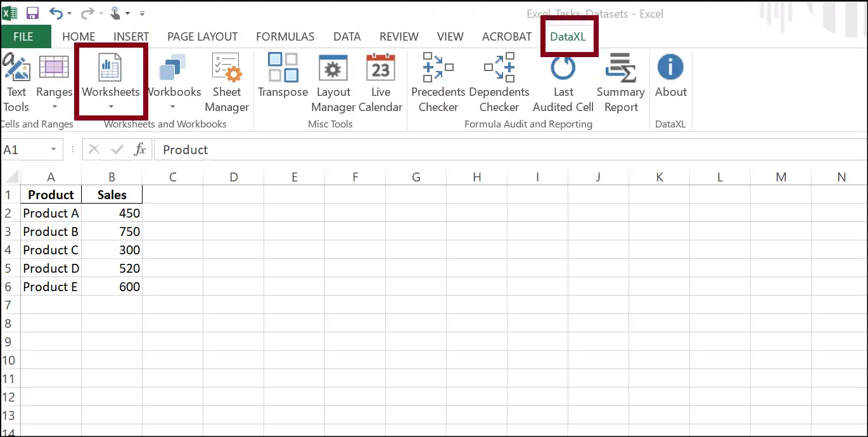The height and width of the screenshot is (437, 868).
Task: Select the DataXL ribbon tab
Action: (568, 36)
